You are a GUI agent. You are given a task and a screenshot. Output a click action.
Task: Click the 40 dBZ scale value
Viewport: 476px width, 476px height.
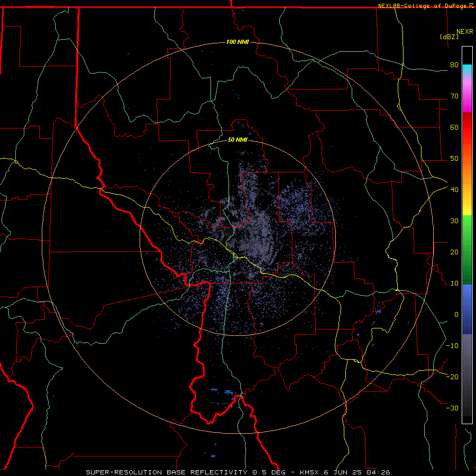[x=454, y=190]
